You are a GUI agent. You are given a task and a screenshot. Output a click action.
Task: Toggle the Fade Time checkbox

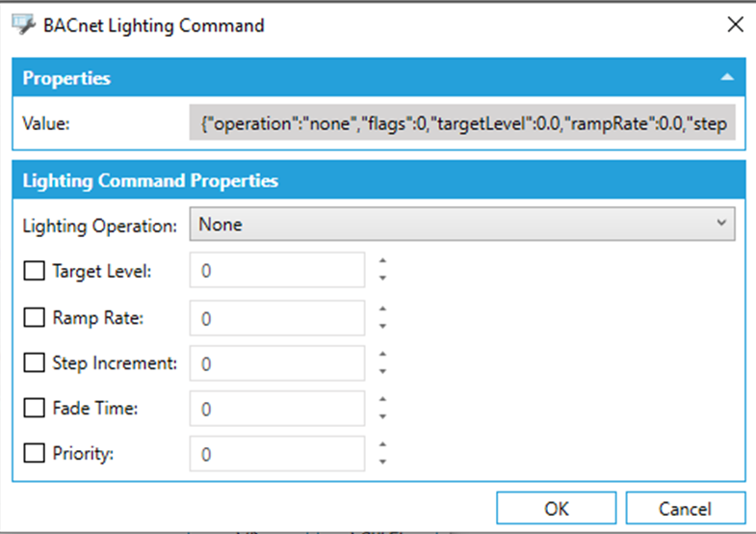[35, 409]
